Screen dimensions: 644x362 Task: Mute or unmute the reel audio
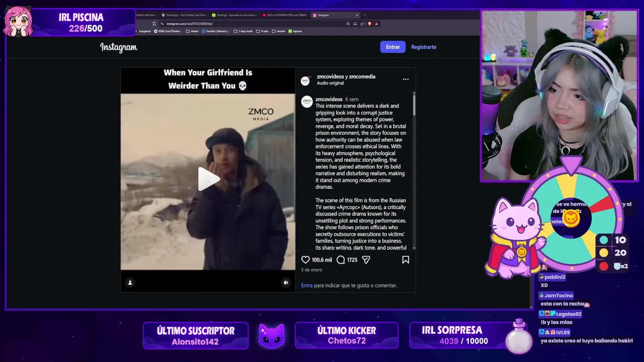click(x=286, y=283)
